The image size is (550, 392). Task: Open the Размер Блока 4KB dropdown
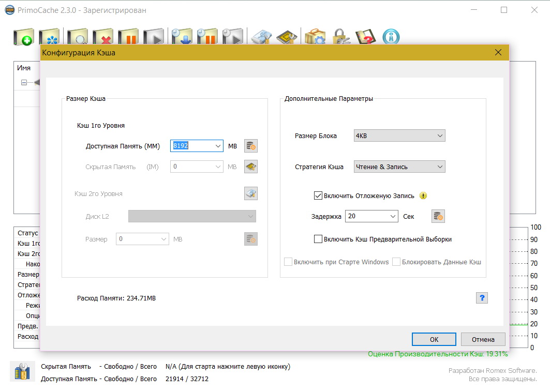pos(399,135)
